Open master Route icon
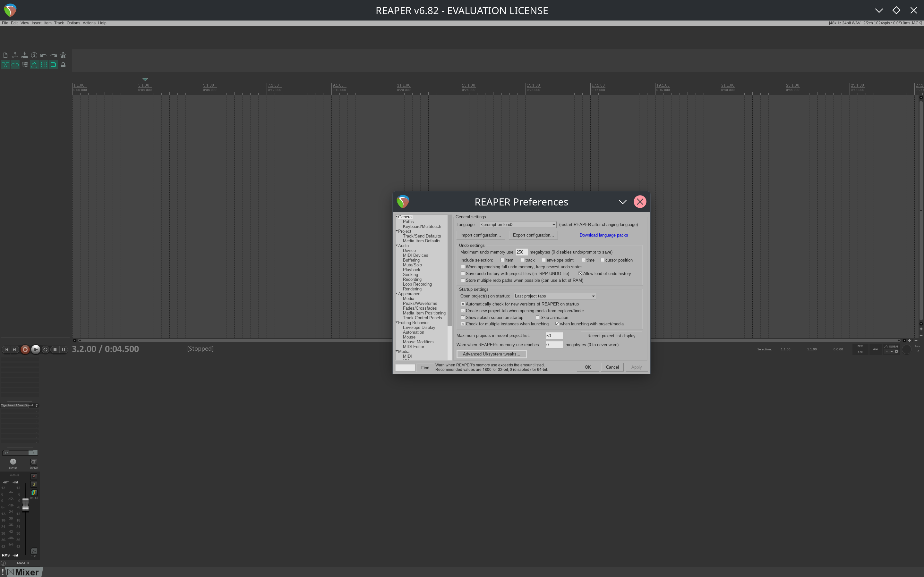The image size is (924, 577). (34, 493)
